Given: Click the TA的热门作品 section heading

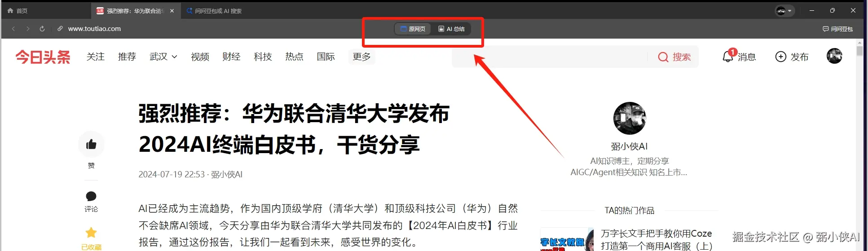Looking at the screenshot, I should 629,210.
